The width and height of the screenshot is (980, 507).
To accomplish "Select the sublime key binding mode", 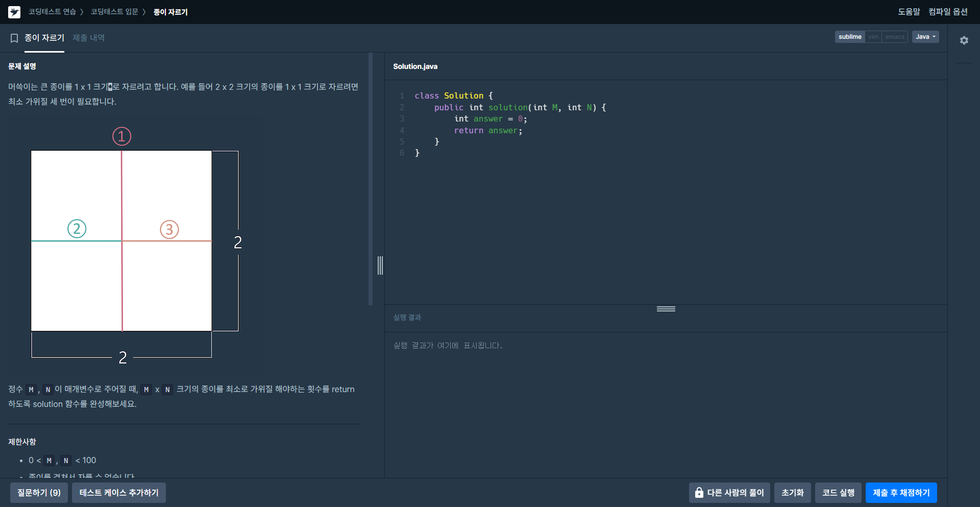I will 850,37.
